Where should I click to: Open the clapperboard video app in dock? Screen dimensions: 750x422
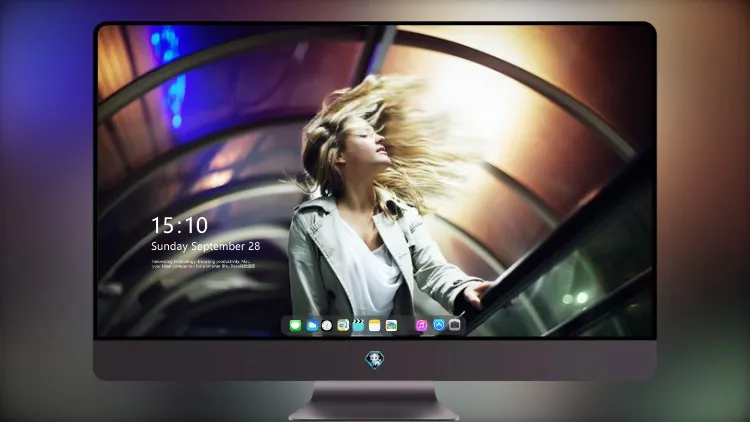[x=358, y=325]
